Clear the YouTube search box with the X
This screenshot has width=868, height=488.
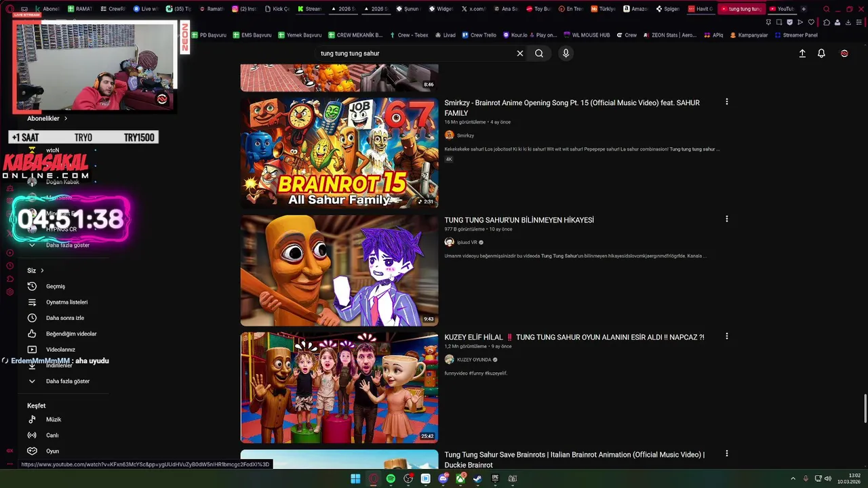520,54
